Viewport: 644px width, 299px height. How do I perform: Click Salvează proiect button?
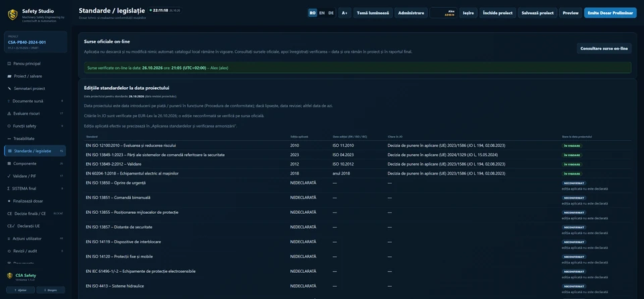tap(537, 13)
